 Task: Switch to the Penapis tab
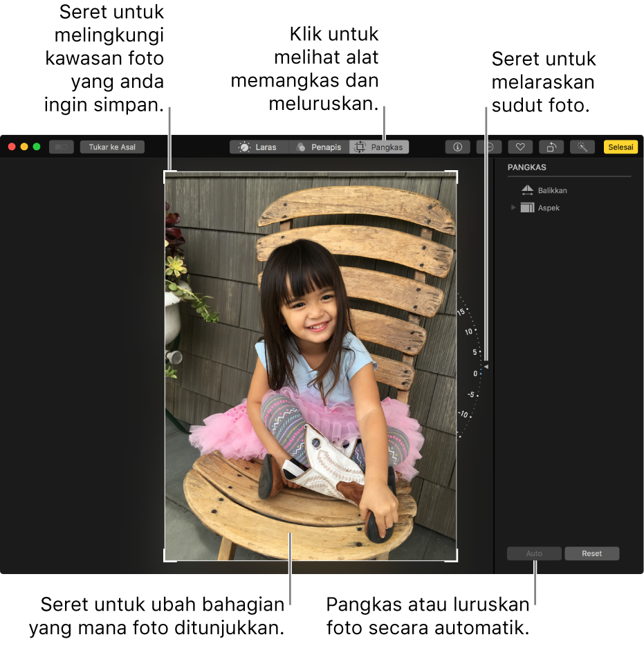[318, 147]
